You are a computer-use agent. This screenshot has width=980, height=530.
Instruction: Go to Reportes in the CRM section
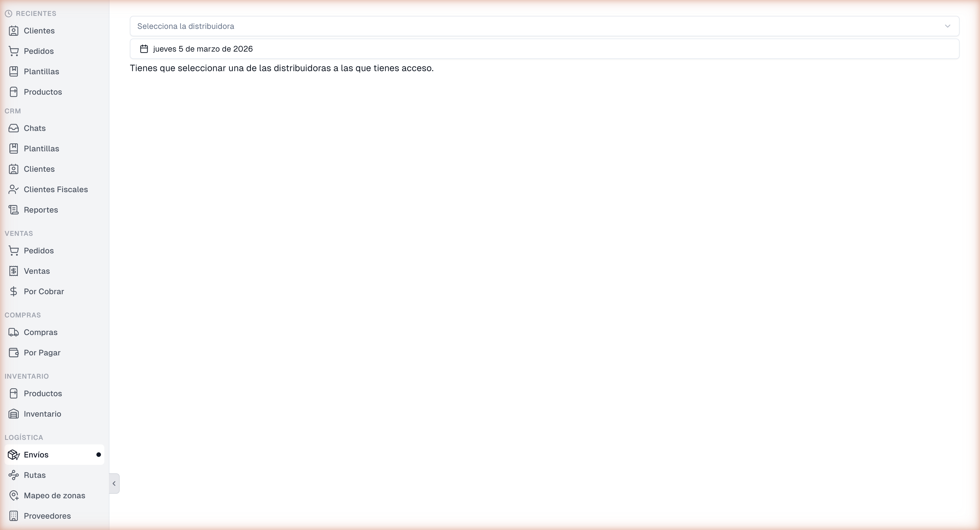pos(41,210)
